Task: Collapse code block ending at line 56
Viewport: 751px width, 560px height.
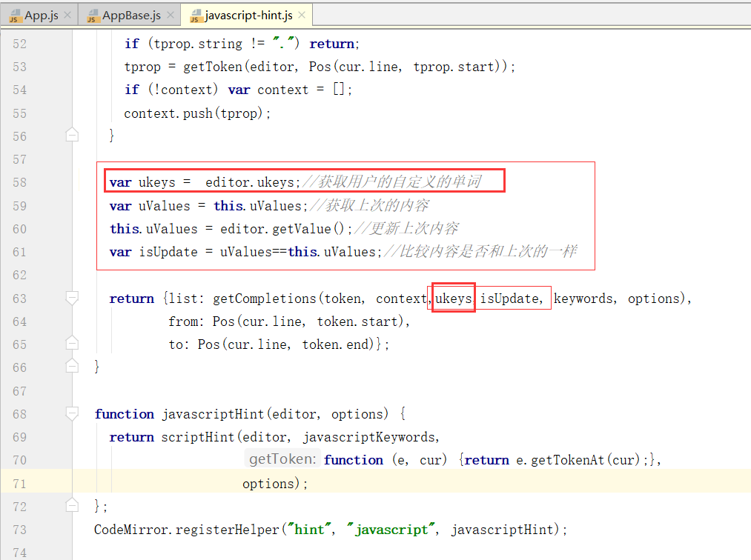Action: tap(72, 135)
